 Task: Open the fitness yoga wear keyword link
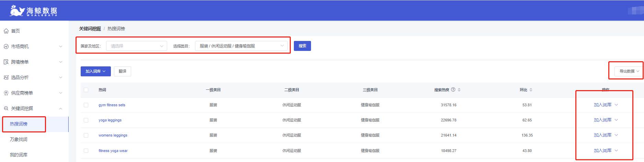coord(113,151)
